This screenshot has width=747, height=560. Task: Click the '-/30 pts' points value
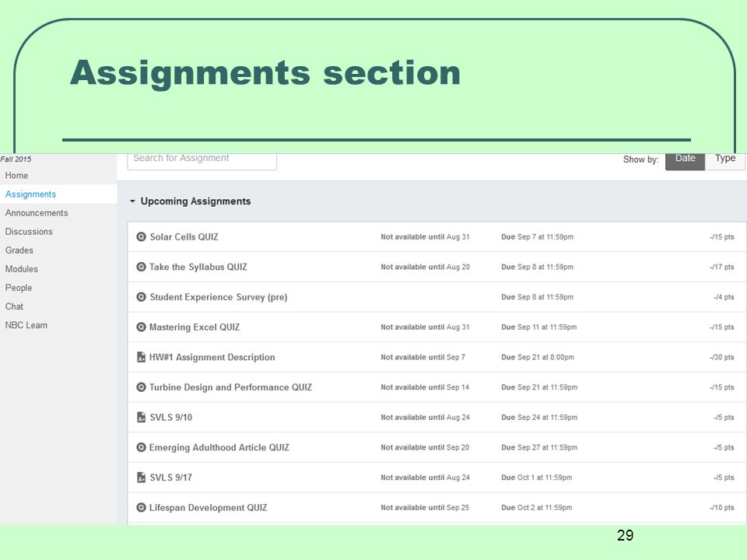[722, 357]
